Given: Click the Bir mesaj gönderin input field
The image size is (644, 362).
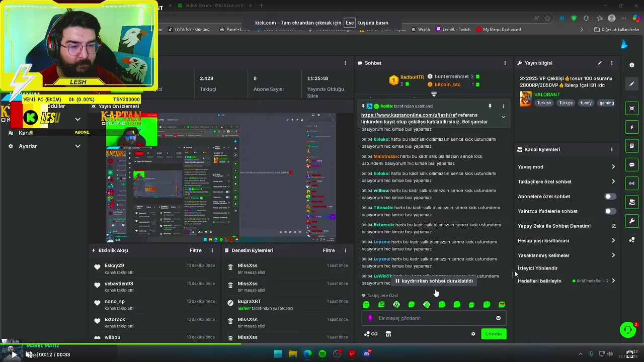Looking at the screenshot, I should pyautogui.click(x=433, y=318).
